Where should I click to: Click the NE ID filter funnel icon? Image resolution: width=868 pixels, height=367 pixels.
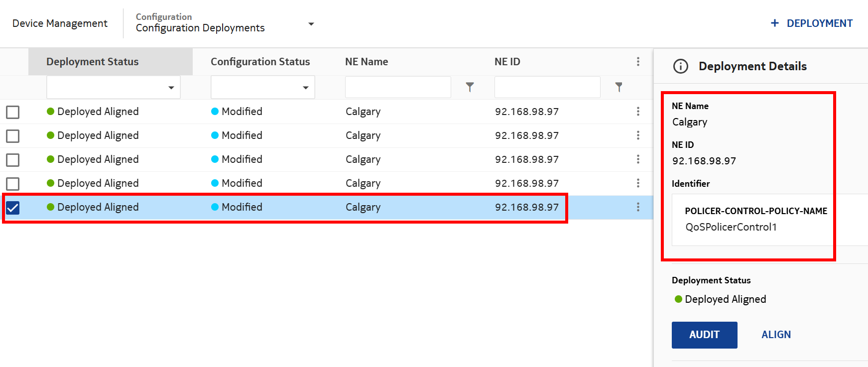click(x=619, y=87)
